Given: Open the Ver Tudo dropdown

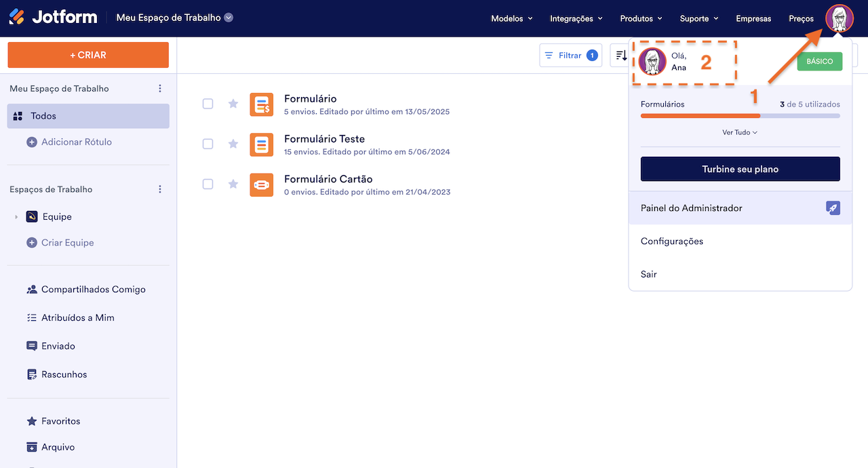Looking at the screenshot, I should [740, 132].
